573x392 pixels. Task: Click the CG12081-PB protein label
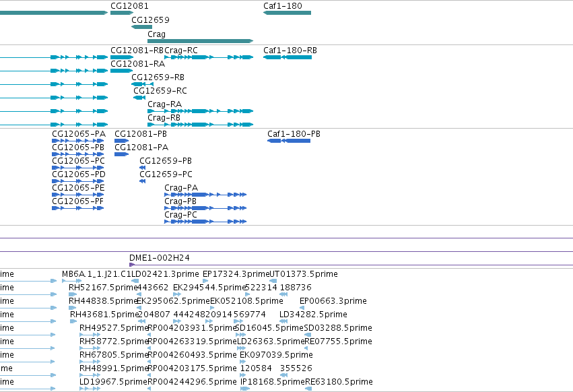coord(141,134)
